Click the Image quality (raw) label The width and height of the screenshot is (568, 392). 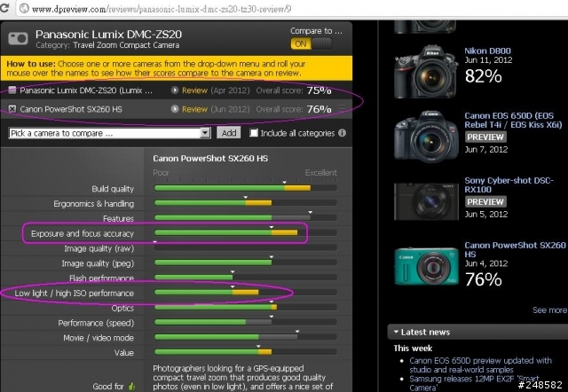(x=99, y=248)
